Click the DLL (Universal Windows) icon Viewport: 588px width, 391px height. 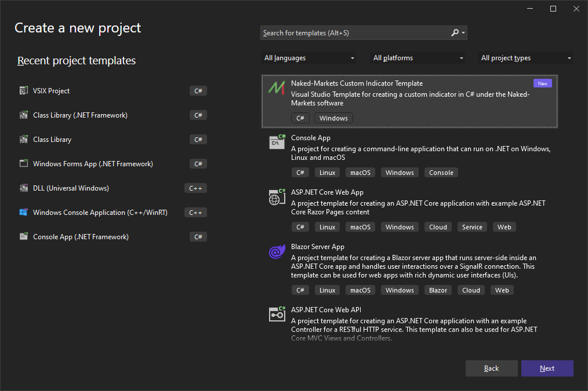pos(24,188)
